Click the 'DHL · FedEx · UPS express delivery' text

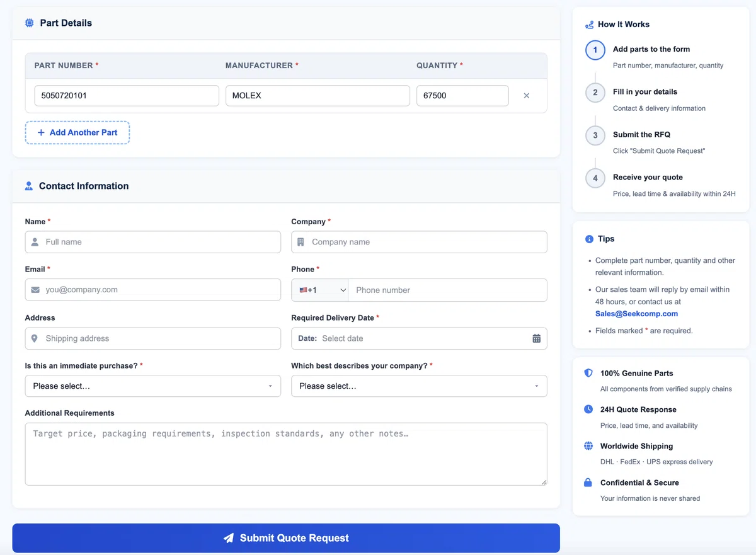[x=656, y=462]
